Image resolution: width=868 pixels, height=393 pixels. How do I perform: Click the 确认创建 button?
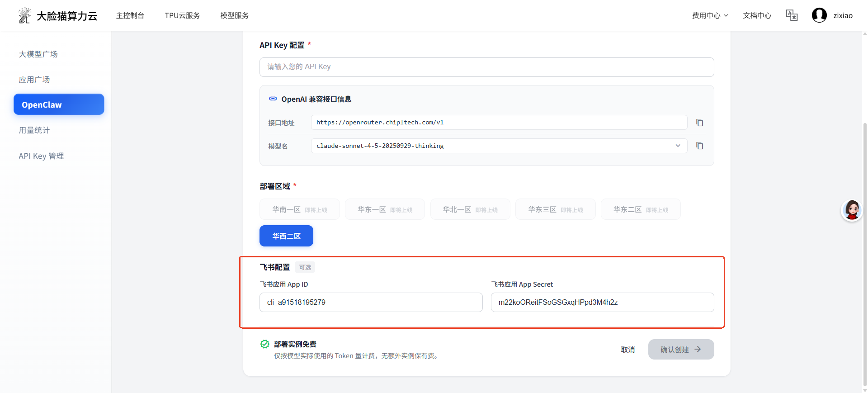[680, 350]
